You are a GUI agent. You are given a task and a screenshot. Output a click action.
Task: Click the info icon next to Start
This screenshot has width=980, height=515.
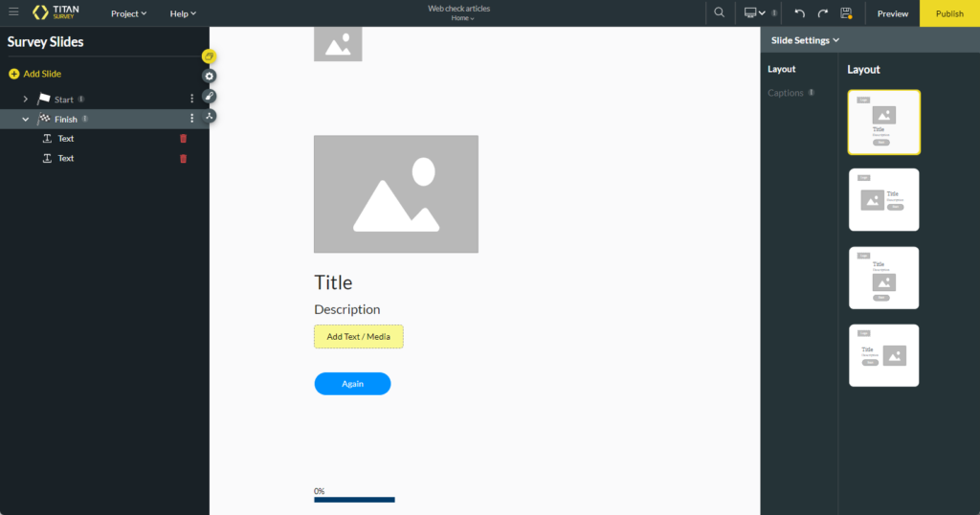(x=81, y=100)
